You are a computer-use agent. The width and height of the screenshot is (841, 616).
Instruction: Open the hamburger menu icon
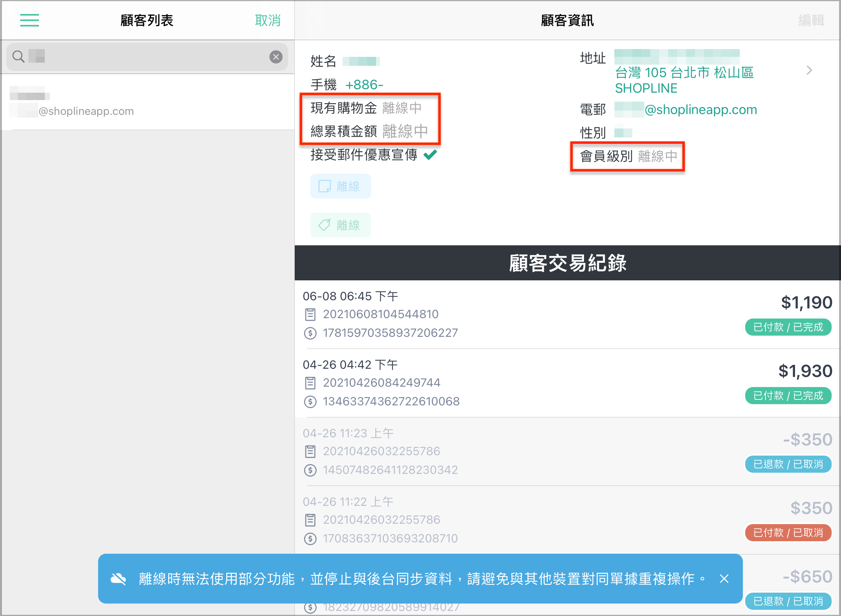(30, 20)
